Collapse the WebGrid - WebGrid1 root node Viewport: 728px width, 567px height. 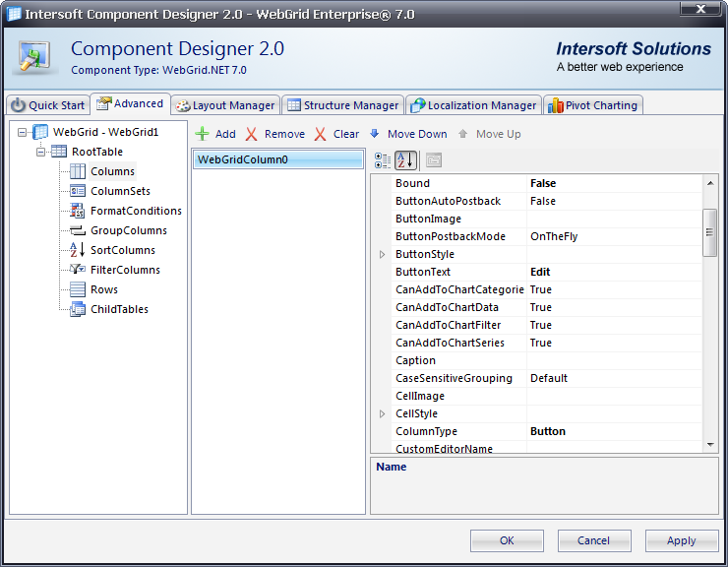[x=23, y=132]
